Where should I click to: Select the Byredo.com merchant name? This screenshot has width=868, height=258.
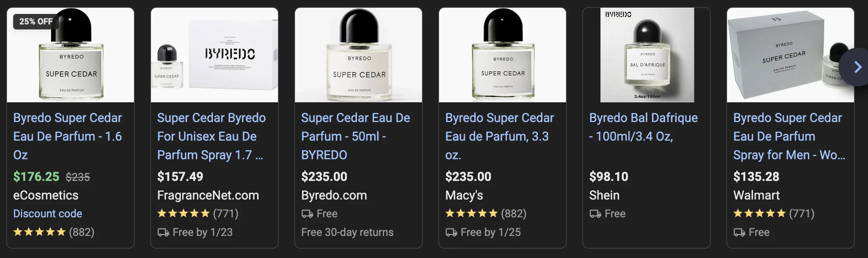pos(334,195)
